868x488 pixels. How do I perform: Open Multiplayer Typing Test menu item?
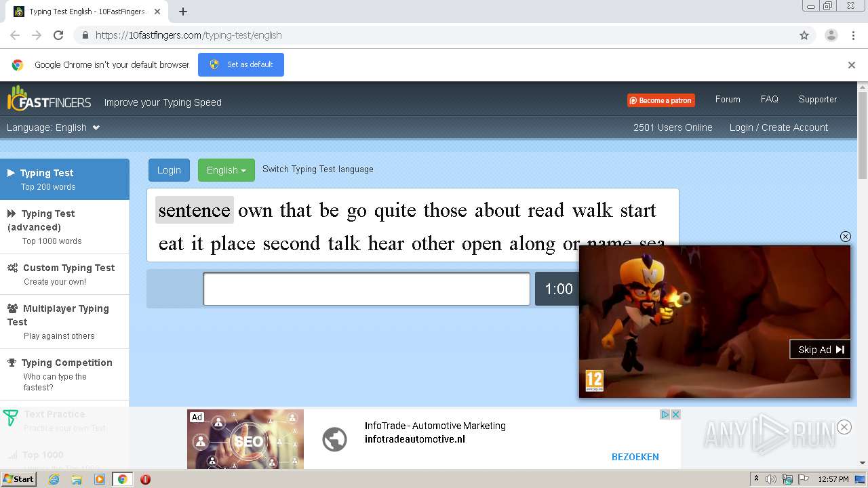pyautogui.click(x=64, y=322)
